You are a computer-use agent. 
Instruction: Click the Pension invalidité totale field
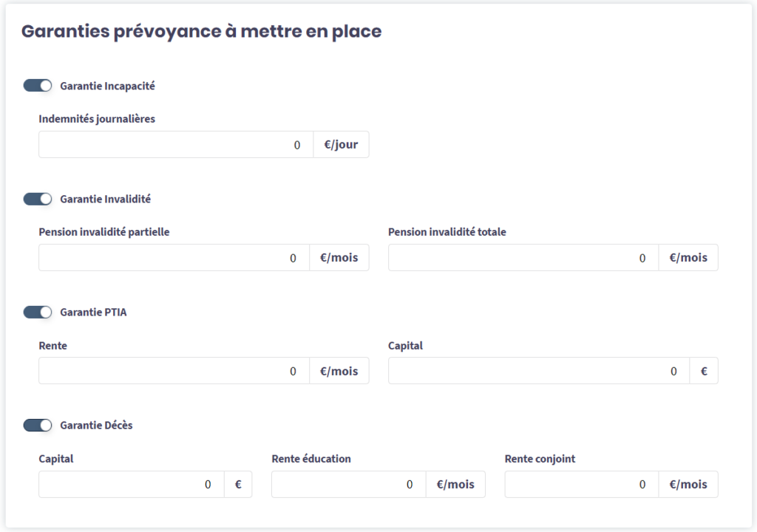(523, 258)
